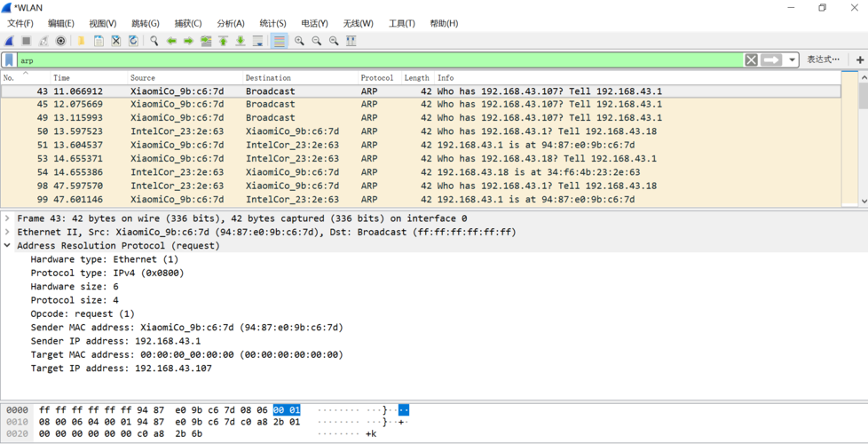Open the 无线(W) menu
This screenshot has height=444, width=868.
[x=358, y=23]
